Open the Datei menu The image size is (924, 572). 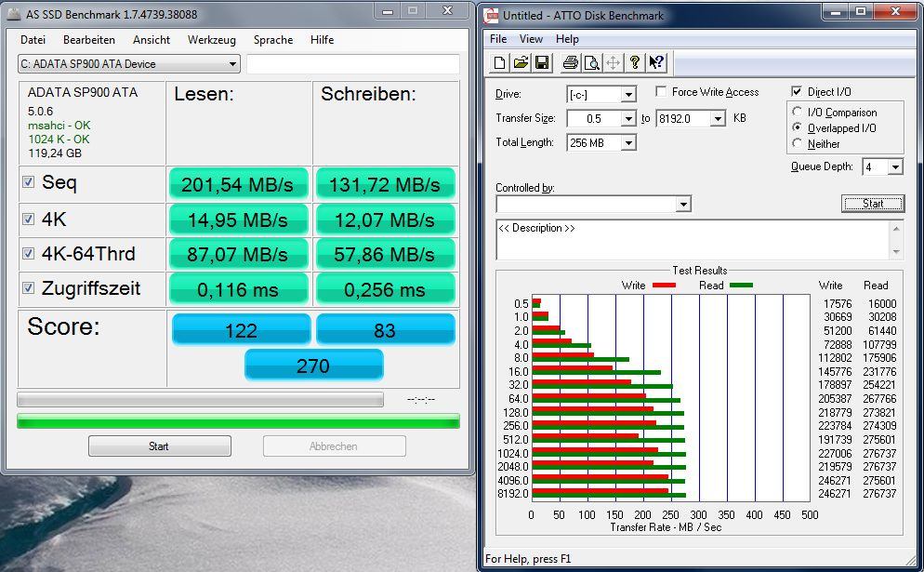(x=33, y=39)
